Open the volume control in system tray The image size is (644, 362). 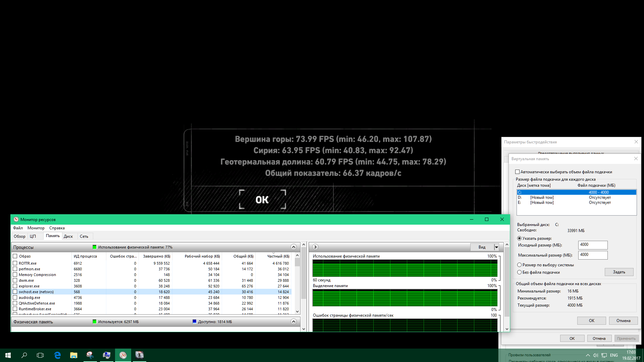(x=596, y=355)
